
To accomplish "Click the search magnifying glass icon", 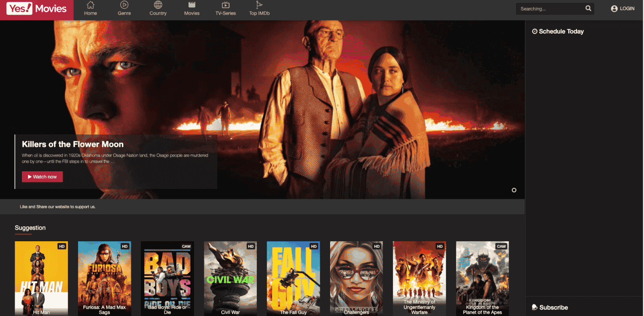I will (588, 9).
